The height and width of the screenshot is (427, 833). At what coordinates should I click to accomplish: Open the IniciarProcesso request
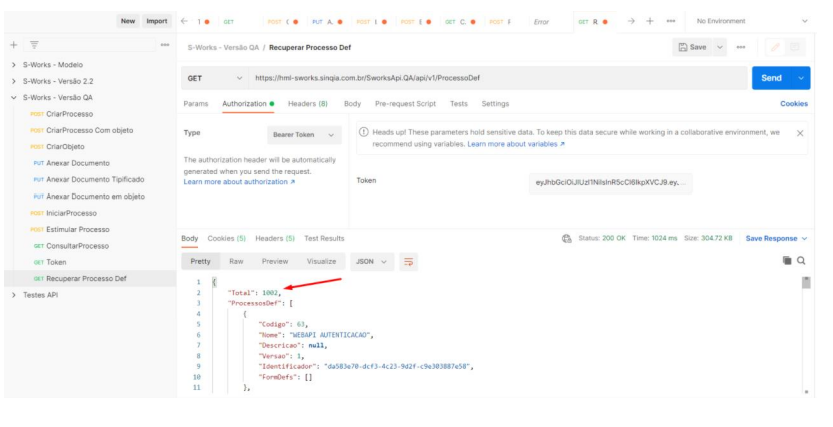(x=72, y=214)
